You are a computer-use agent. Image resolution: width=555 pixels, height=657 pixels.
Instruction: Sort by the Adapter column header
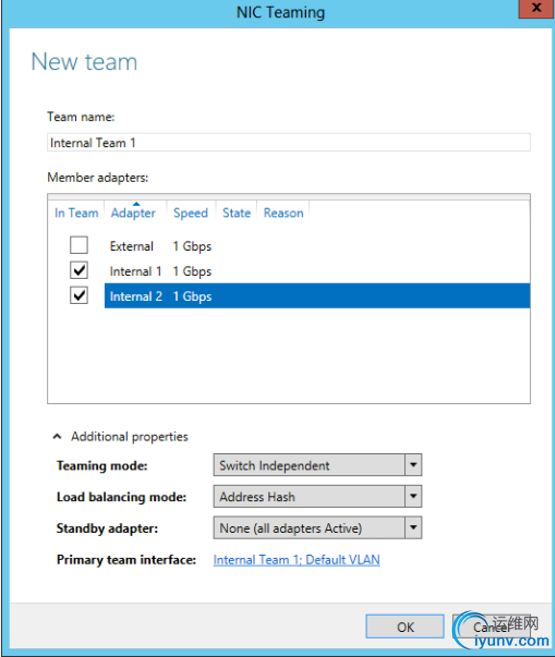(x=133, y=213)
